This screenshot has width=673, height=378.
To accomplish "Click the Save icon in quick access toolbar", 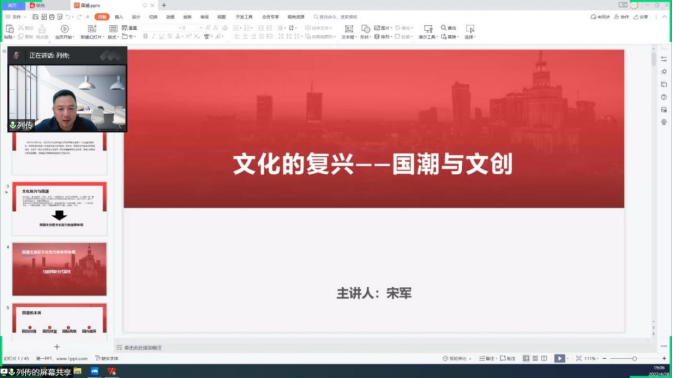I will tap(35, 17).
